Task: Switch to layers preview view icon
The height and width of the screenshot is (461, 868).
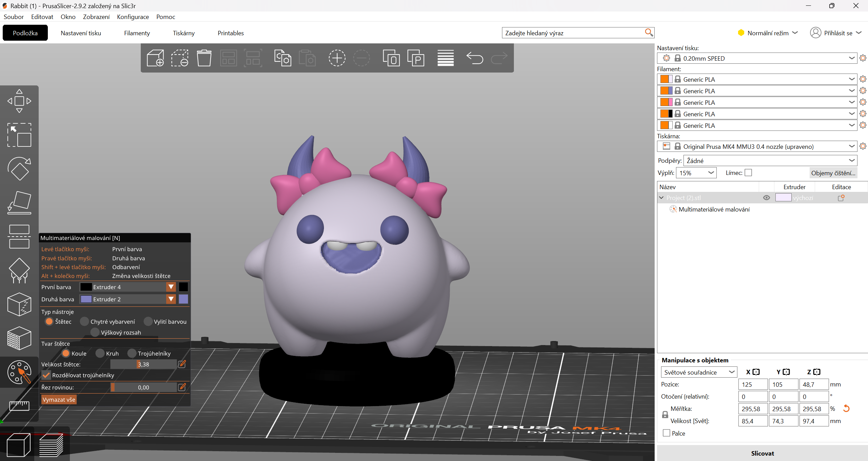Action: [51, 445]
